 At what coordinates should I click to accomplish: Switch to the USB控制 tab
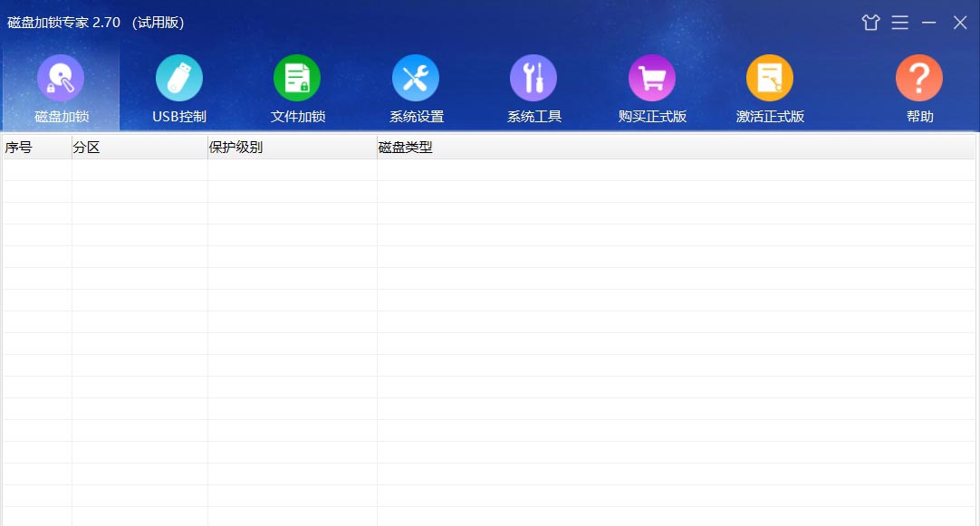click(178, 86)
